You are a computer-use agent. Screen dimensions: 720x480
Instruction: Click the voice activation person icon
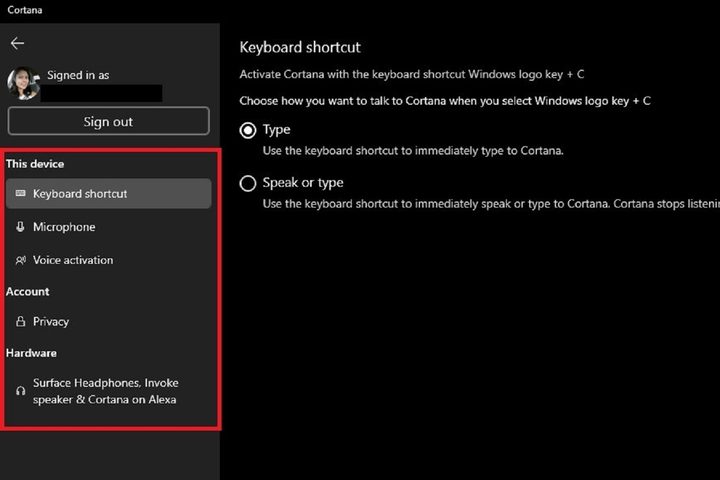coord(21,260)
